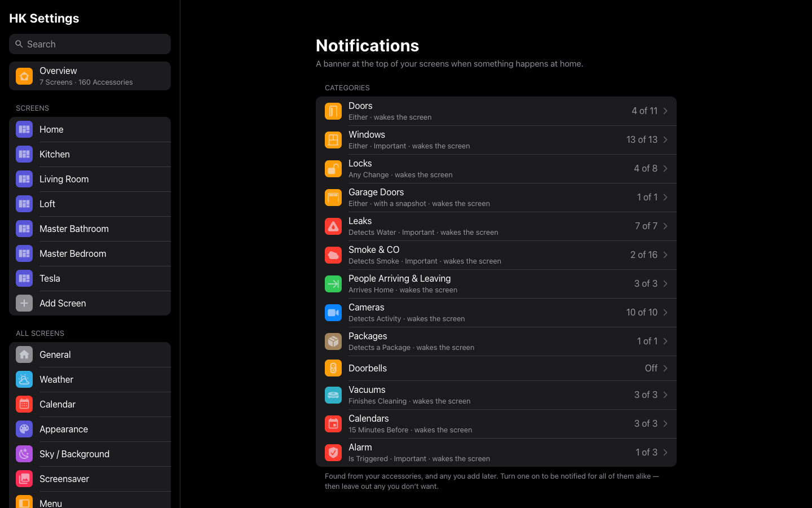Click the Search field
812x508 pixels.
point(90,44)
